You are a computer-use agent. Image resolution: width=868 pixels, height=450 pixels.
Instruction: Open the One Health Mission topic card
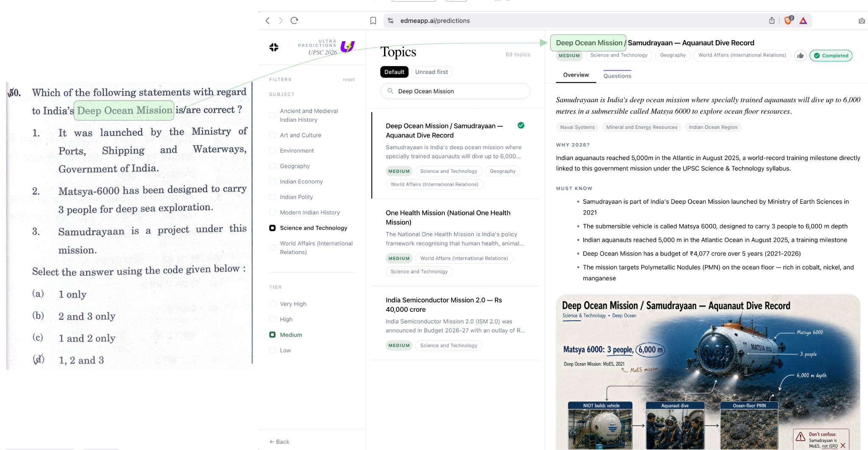click(x=455, y=243)
